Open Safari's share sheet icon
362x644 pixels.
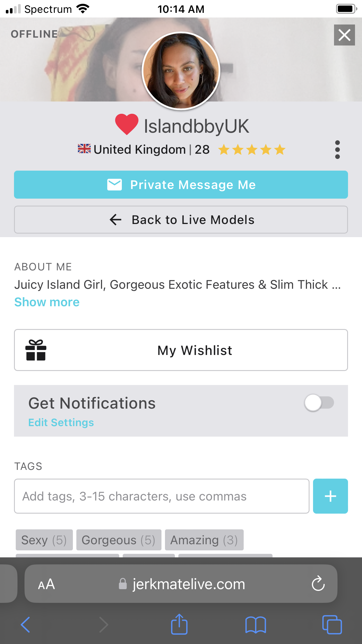click(179, 624)
